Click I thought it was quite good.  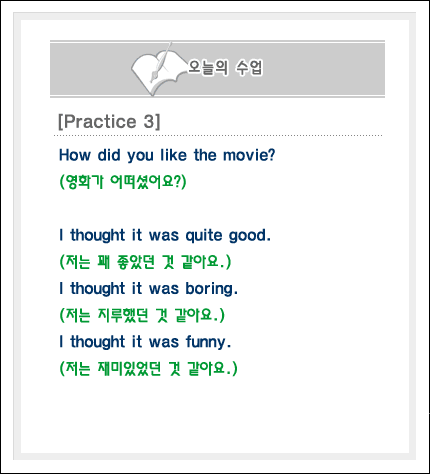point(165,235)
